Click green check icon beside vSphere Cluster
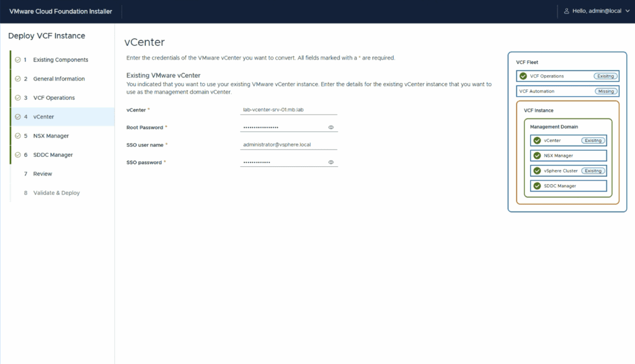This screenshot has width=635, height=364. click(537, 171)
